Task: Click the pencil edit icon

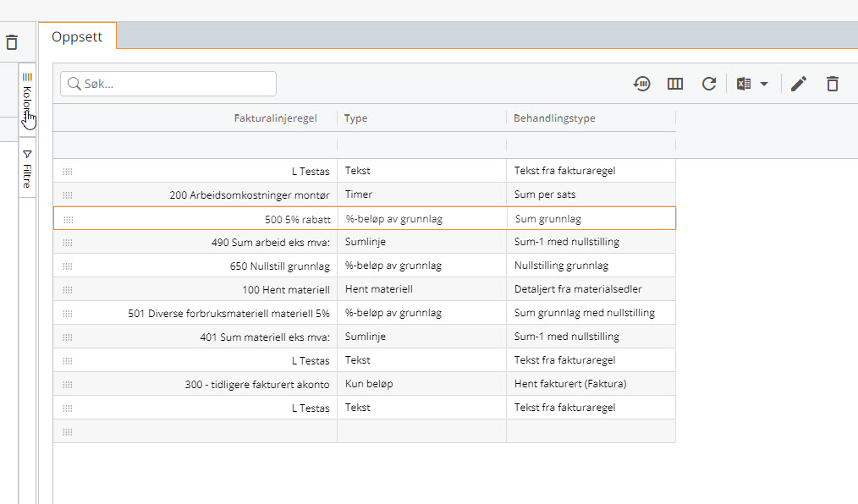Action: [x=799, y=84]
